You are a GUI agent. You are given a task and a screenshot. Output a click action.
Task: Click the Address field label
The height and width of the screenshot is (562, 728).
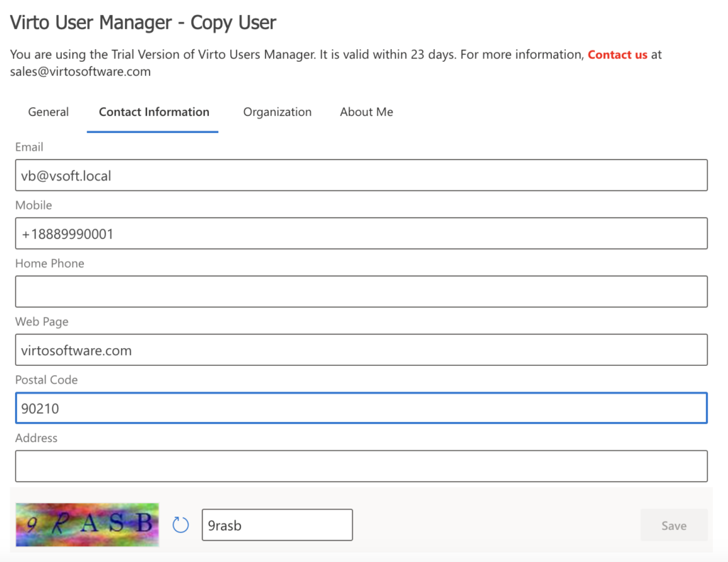pos(36,438)
